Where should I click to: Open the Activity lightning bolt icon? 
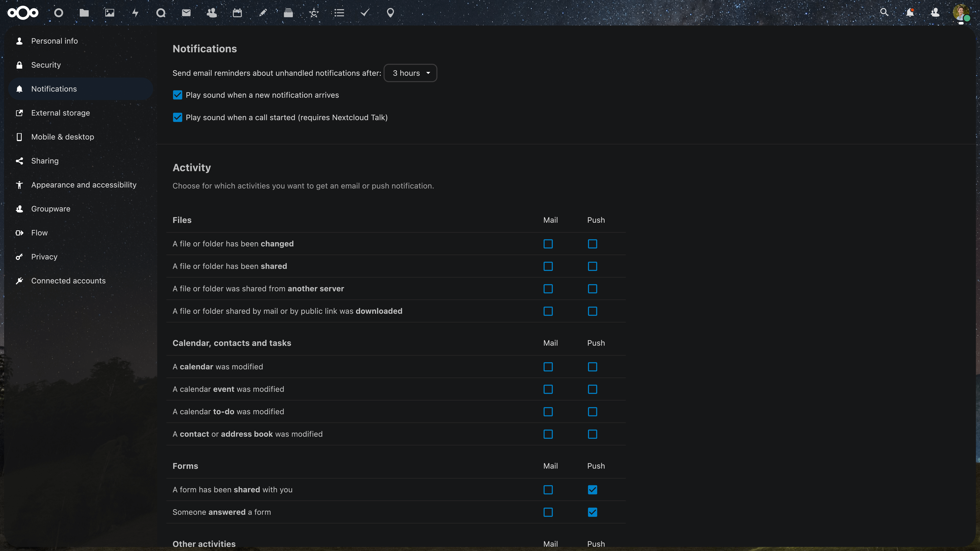click(x=135, y=13)
